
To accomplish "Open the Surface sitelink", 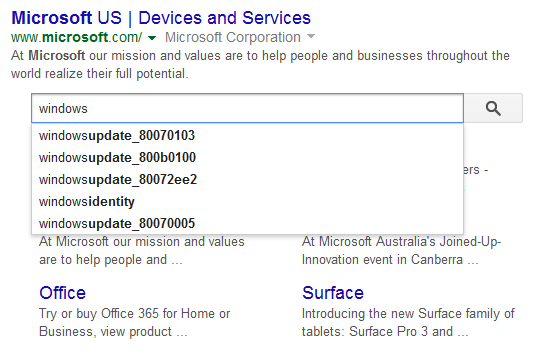I will click(333, 293).
